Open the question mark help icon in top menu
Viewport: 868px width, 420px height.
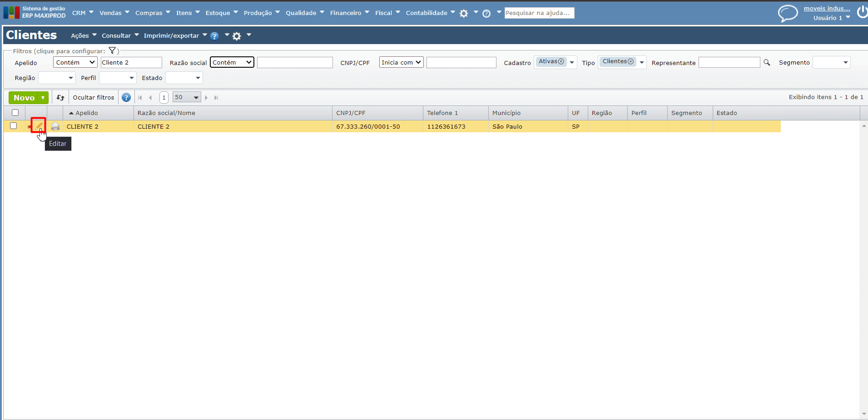(x=486, y=13)
